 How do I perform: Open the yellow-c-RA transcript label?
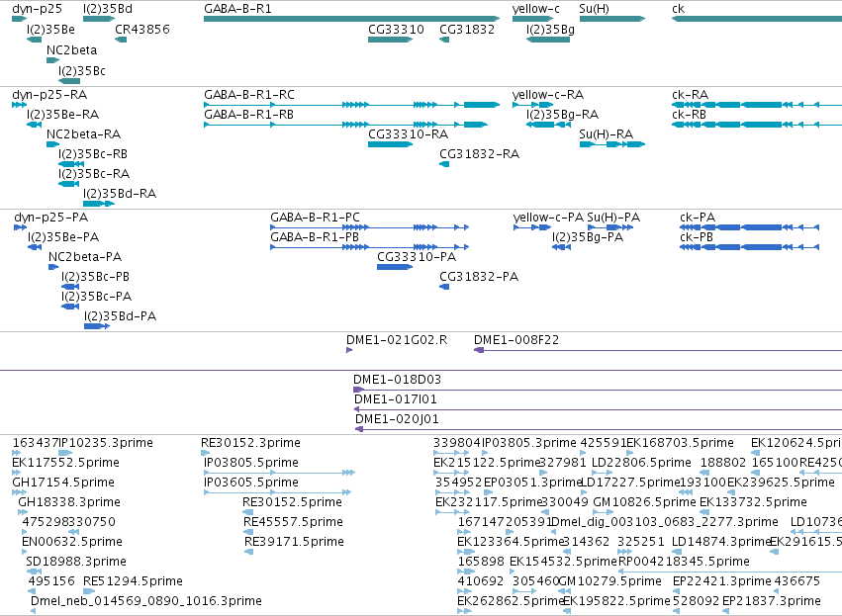tap(548, 95)
